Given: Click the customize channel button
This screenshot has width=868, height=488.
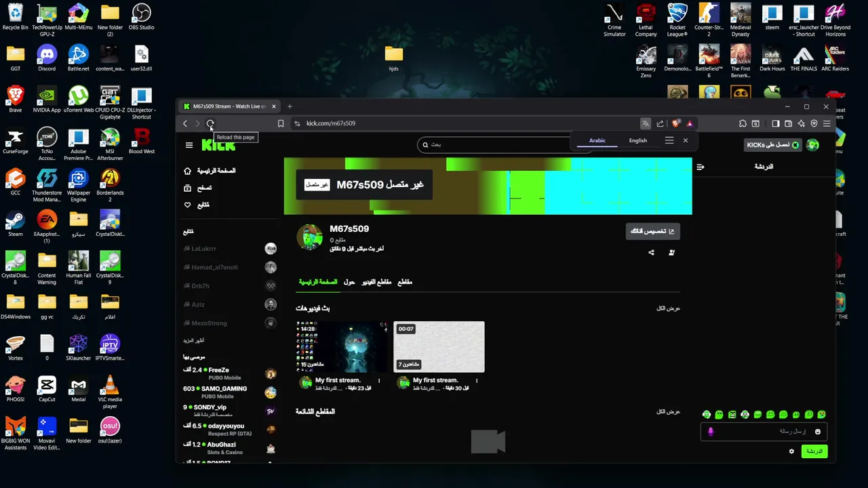Looking at the screenshot, I should pos(652,231).
